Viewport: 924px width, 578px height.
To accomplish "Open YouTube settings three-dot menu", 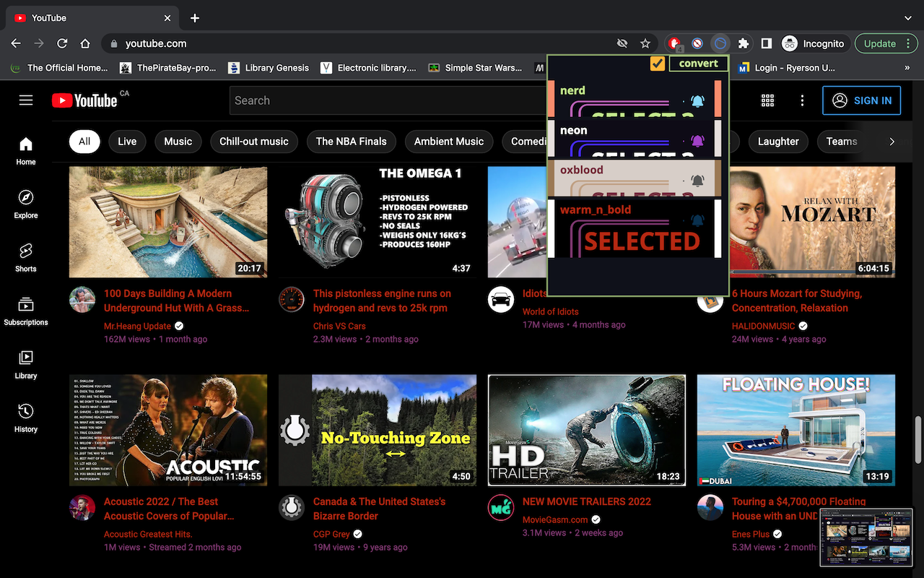I will [x=802, y=100].
